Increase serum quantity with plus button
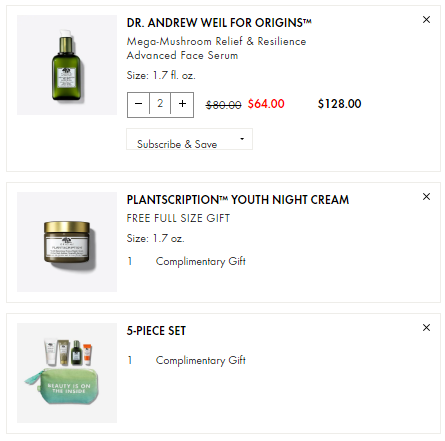445x441 pixels. (x=182, y=104)
